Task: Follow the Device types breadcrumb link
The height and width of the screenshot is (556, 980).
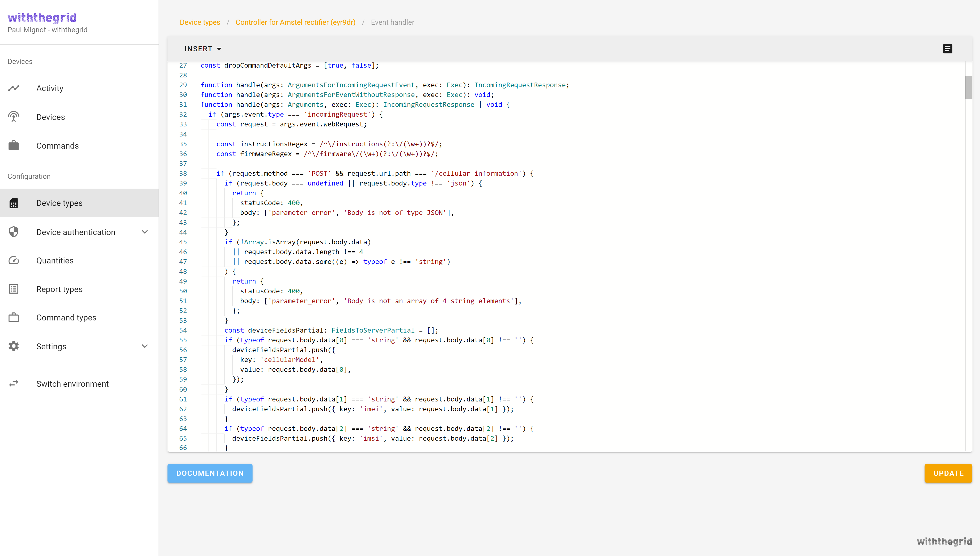Action: pos(200,22)
